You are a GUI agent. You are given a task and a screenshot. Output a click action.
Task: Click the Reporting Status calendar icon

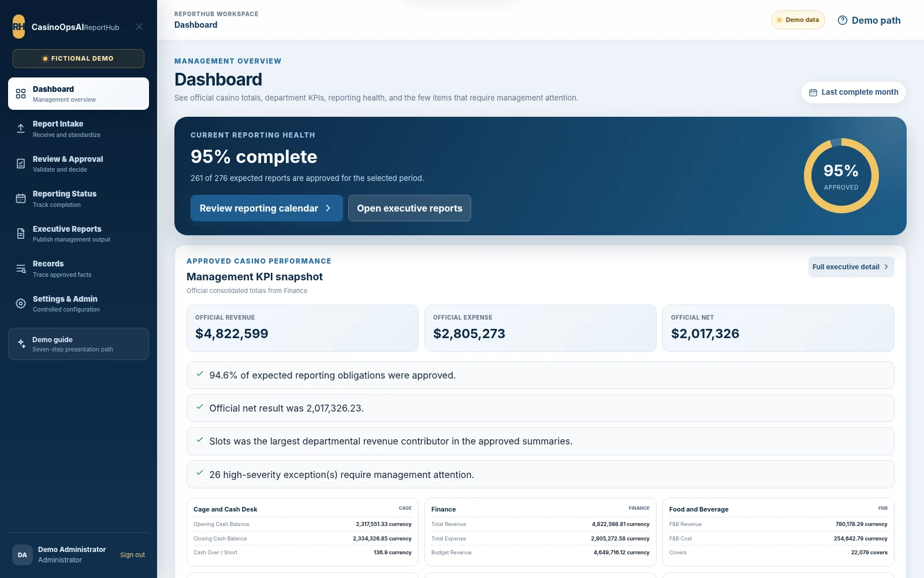point(21,199)
